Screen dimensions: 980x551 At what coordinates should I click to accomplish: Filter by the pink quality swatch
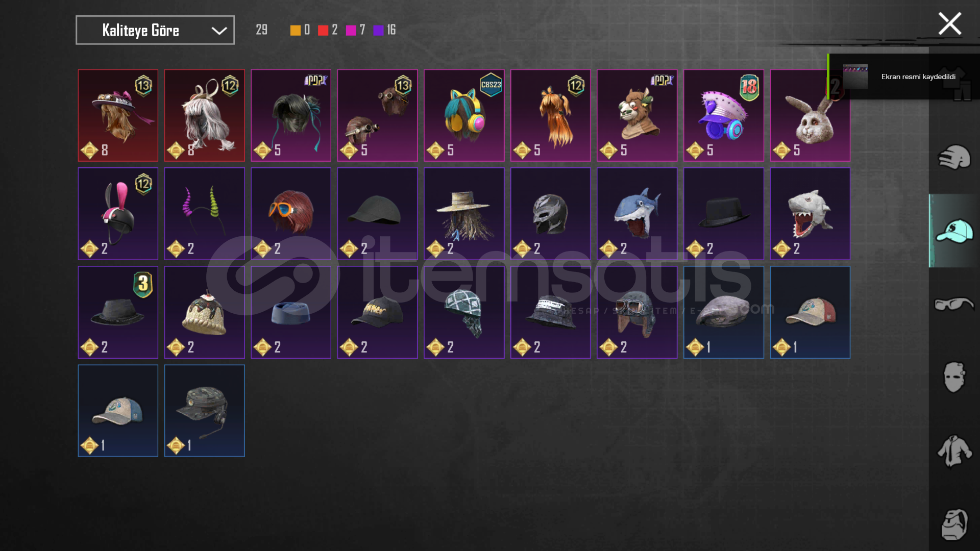pos(351,30)
